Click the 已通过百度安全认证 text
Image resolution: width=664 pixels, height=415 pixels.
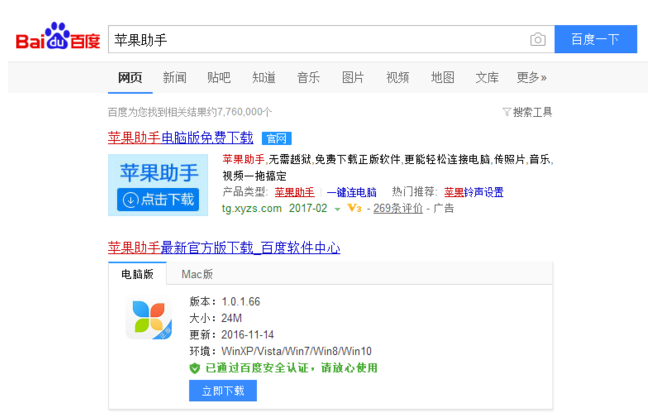257,368
